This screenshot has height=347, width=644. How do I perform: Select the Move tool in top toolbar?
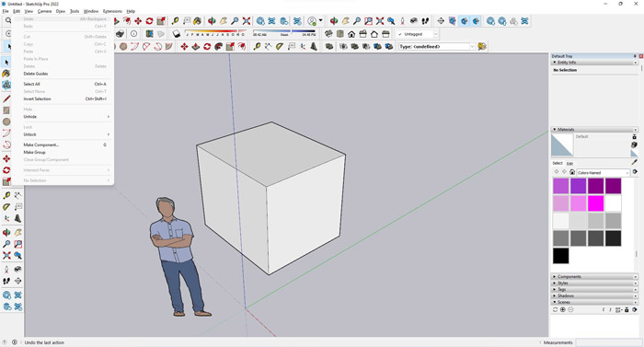[x=138, y=21]
